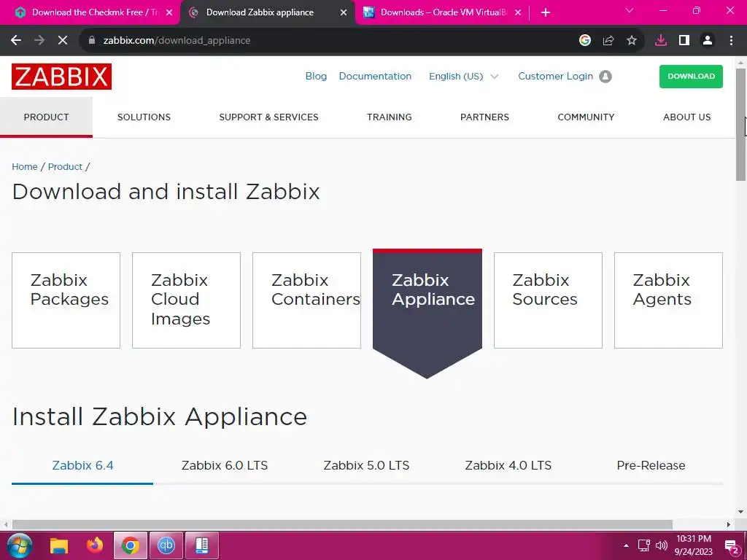747x560 pixels.
Task: Click Customer Login link
Action: click(x=555, y=76)
